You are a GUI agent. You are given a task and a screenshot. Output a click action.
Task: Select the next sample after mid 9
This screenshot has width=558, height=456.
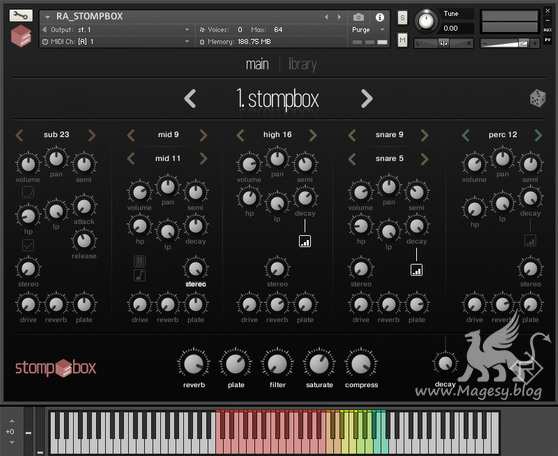204,135
